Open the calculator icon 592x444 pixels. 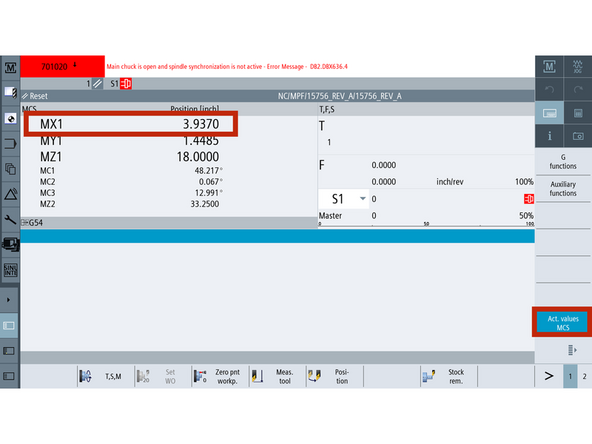pos(578,113)
